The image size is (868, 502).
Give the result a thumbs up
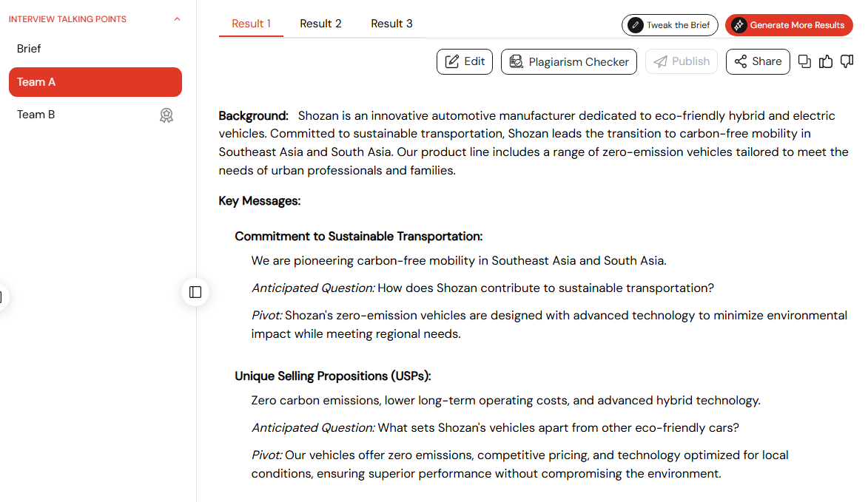point(826,61)
